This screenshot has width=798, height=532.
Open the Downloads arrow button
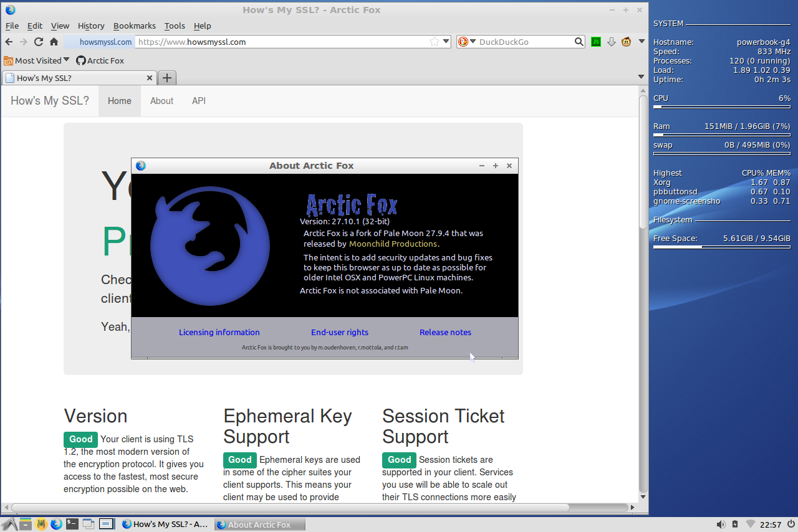click(x=612, y=42)
